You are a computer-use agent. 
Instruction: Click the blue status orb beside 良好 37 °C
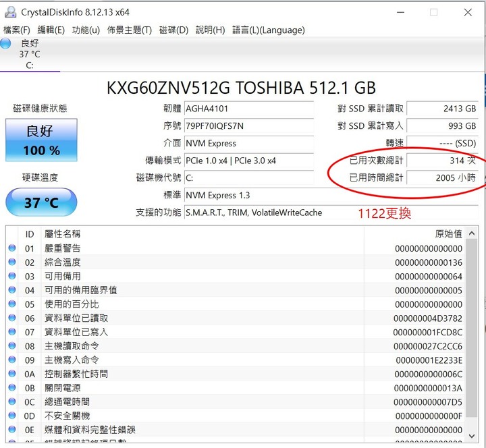5,44
